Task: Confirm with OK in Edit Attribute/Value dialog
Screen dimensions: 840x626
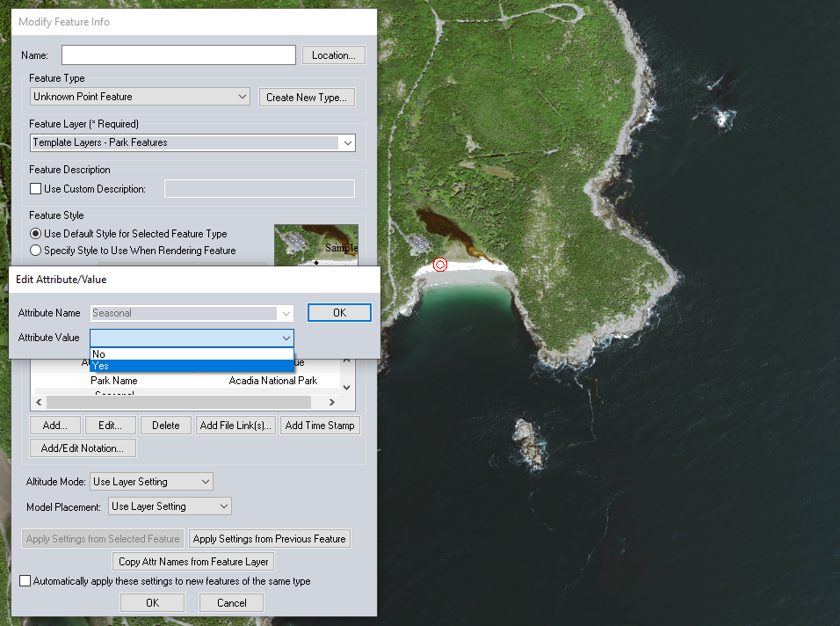Action: tap(339, 313)
